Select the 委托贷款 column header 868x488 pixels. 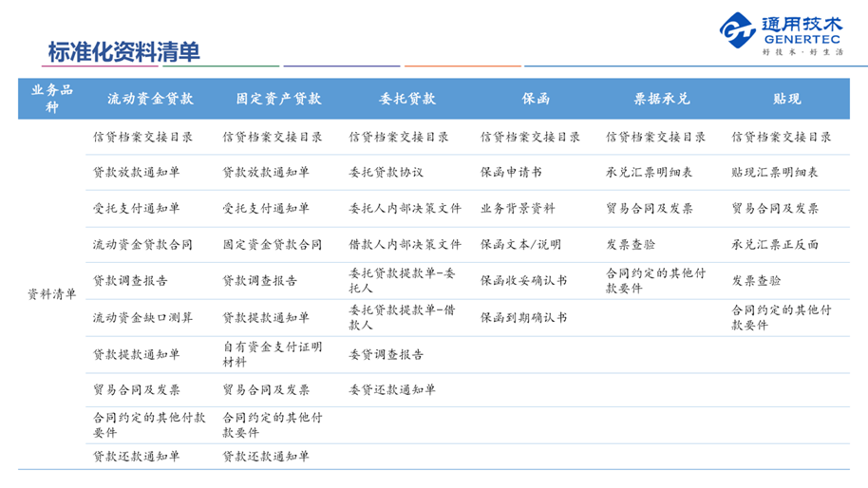[x=406, y=99]
